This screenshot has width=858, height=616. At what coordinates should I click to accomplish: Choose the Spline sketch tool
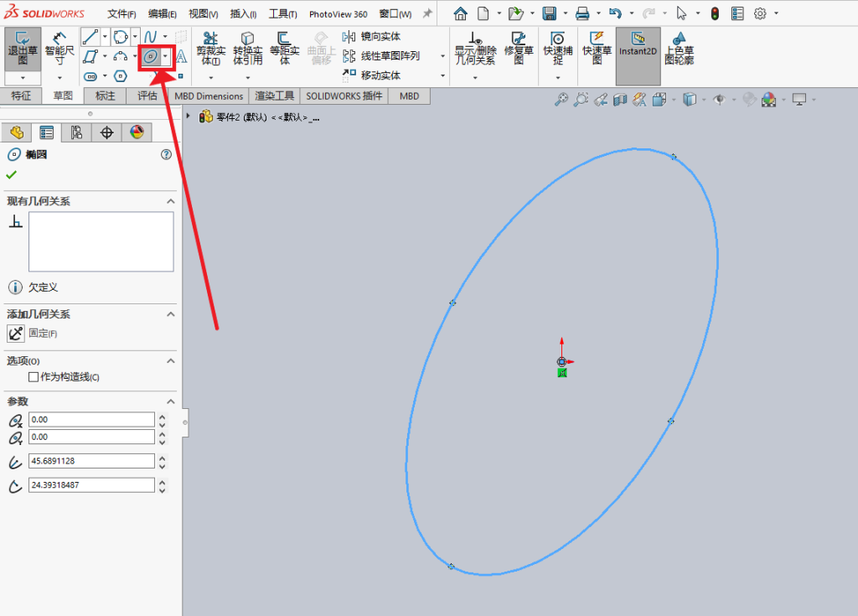point(151,37)
